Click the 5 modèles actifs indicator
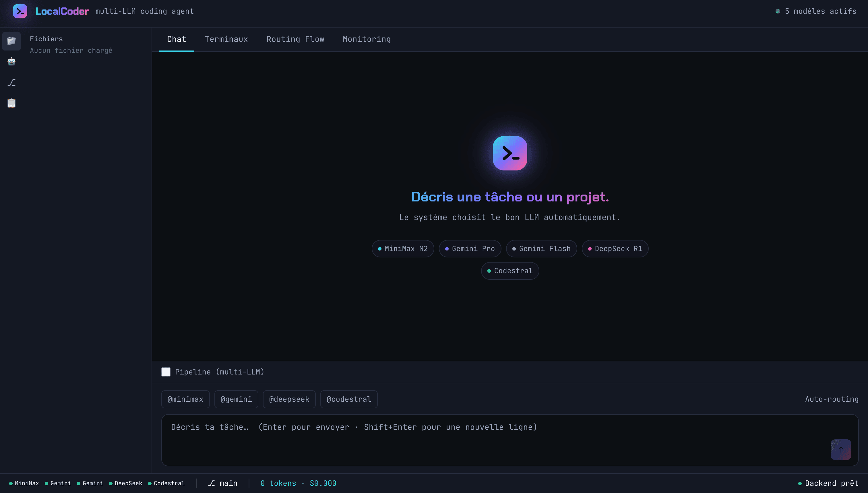Screen dimensions: 868x493 (816, 11)
